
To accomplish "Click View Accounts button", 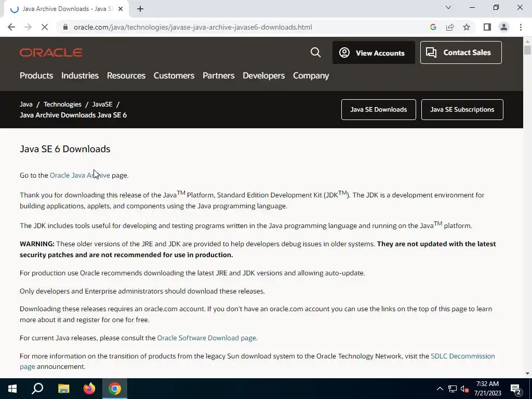I will (x=374, y=52).
